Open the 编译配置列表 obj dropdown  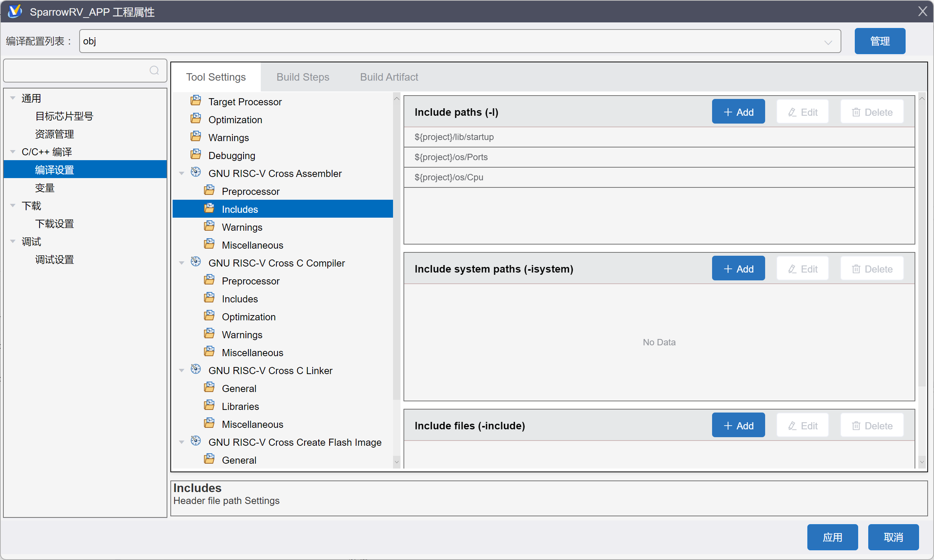click(828, 42)
